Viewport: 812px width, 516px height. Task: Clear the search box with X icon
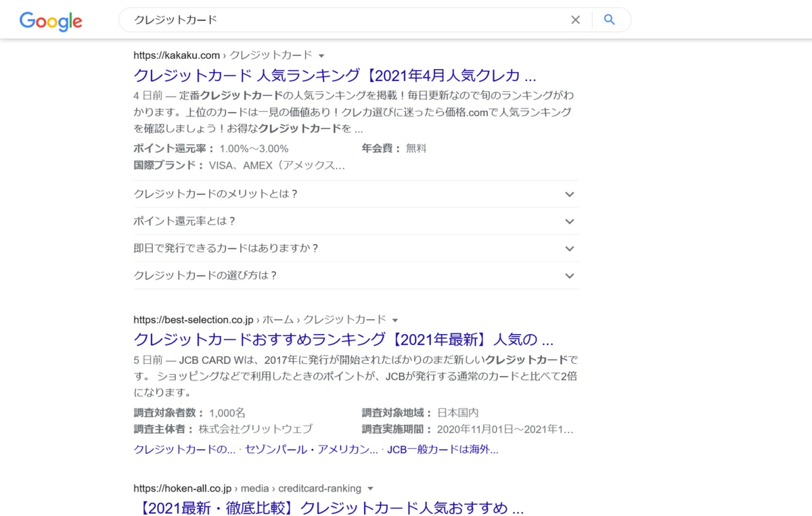coord(575,20)
